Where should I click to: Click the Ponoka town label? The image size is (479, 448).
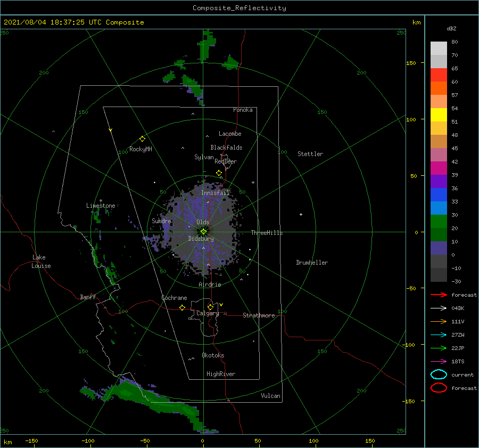pos(243,110)
